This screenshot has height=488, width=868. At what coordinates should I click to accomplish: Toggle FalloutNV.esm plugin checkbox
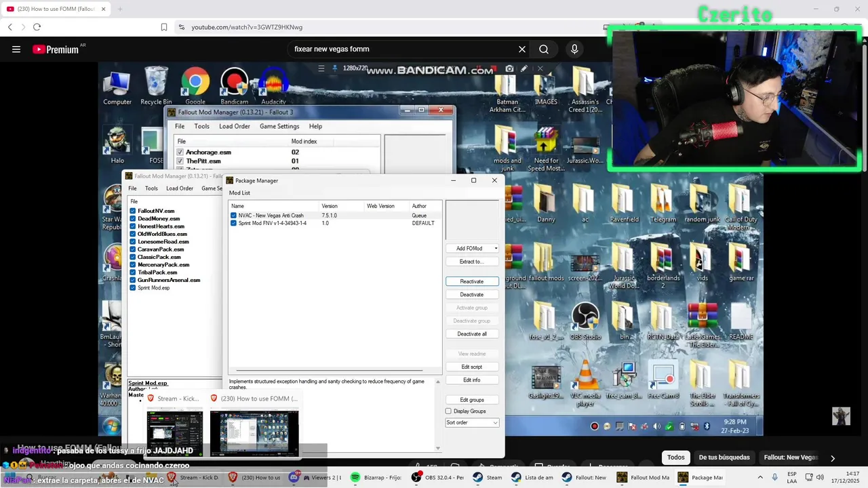tap(133, 211)
